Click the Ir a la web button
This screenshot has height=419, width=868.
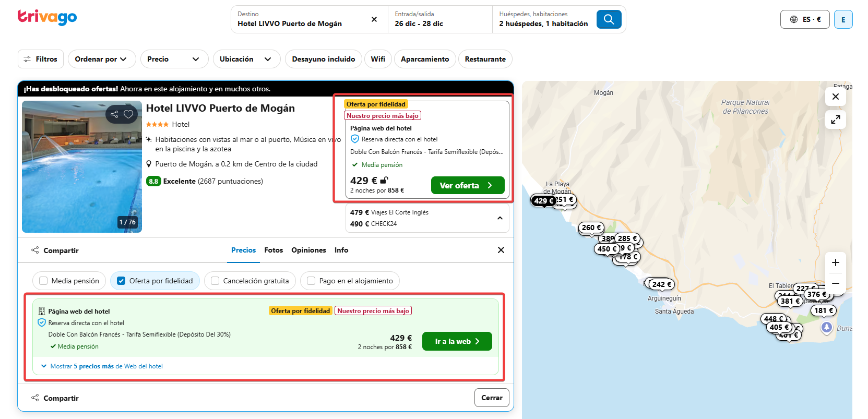[457, 341]
